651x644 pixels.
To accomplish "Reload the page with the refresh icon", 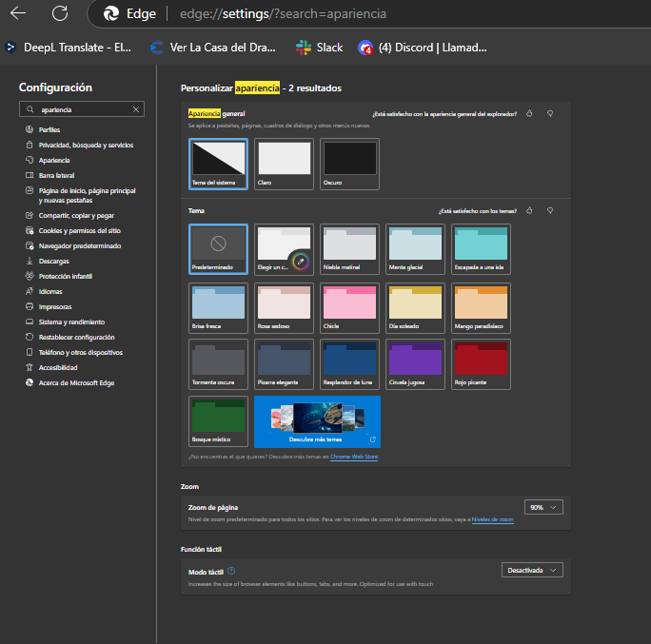I will coord(60,14).
